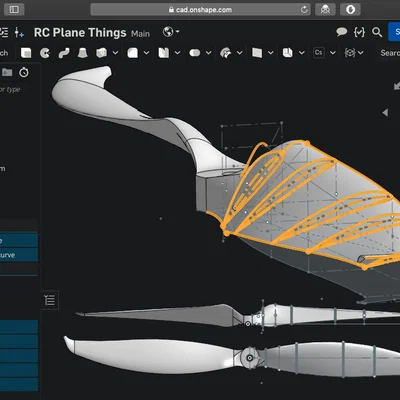Expand dropdown beside the cube-shaped tool
Screen dimensions: 400x400
click(302, 53)
